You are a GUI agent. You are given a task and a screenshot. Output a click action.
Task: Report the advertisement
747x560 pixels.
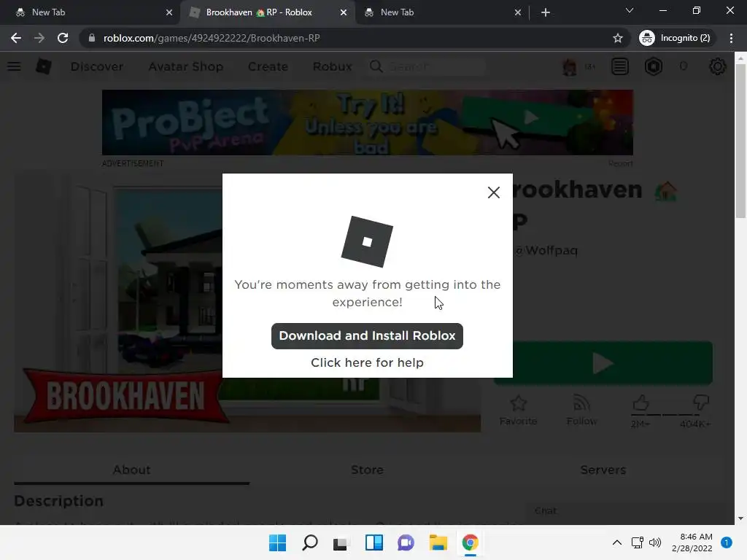620,163
